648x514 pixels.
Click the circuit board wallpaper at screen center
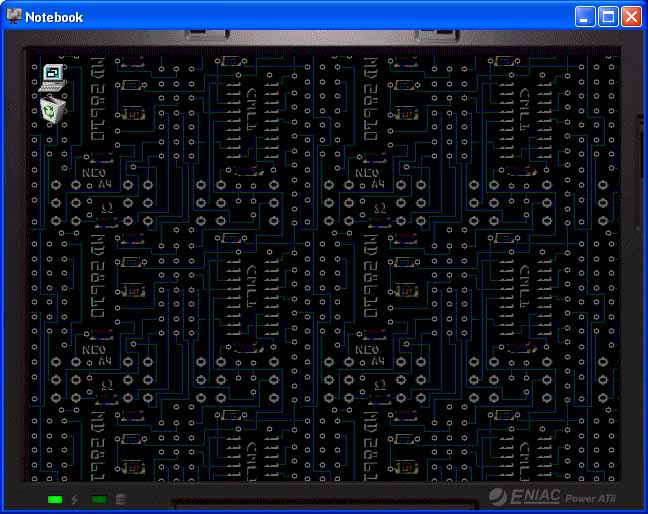pyautogui.click(x=324, y=265)
